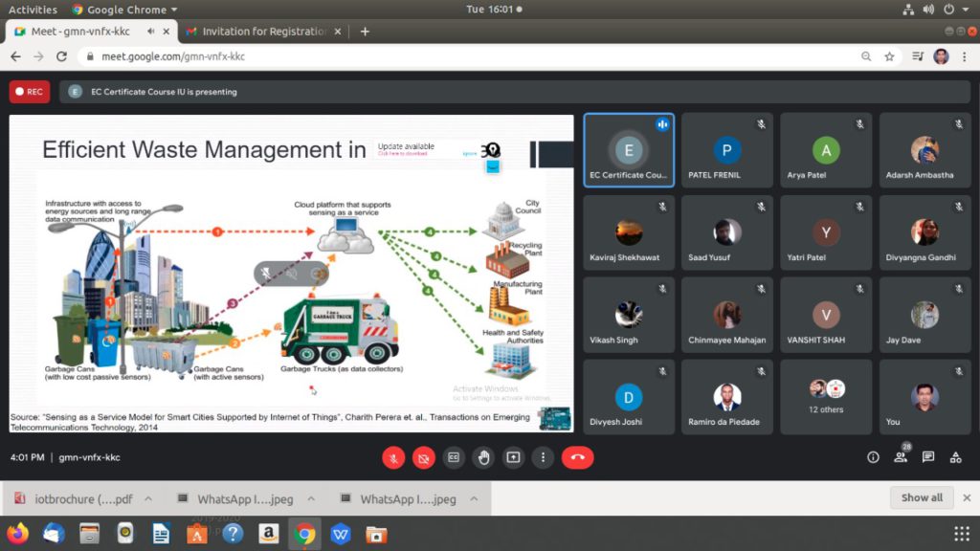
Task: Click Show all downloads button
Action: 922,497
